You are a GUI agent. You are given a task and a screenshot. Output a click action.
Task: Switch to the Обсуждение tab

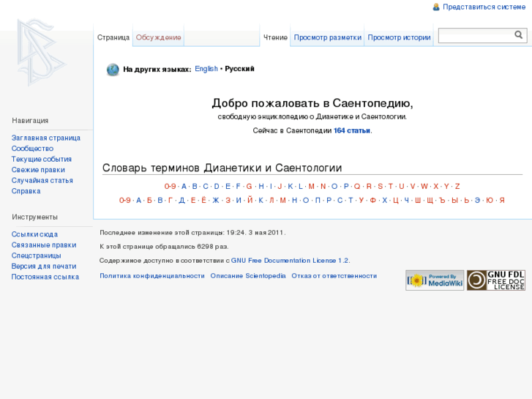coord(159,37)
